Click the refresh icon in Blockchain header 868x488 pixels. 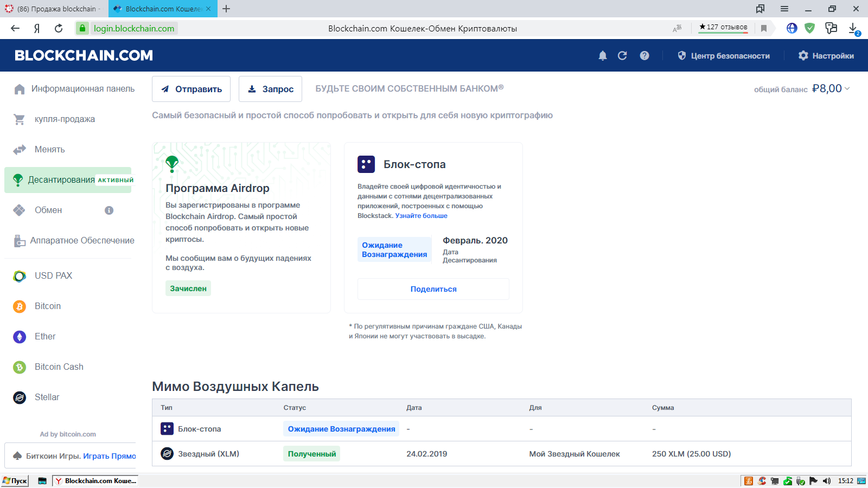[x=622, y=55]
